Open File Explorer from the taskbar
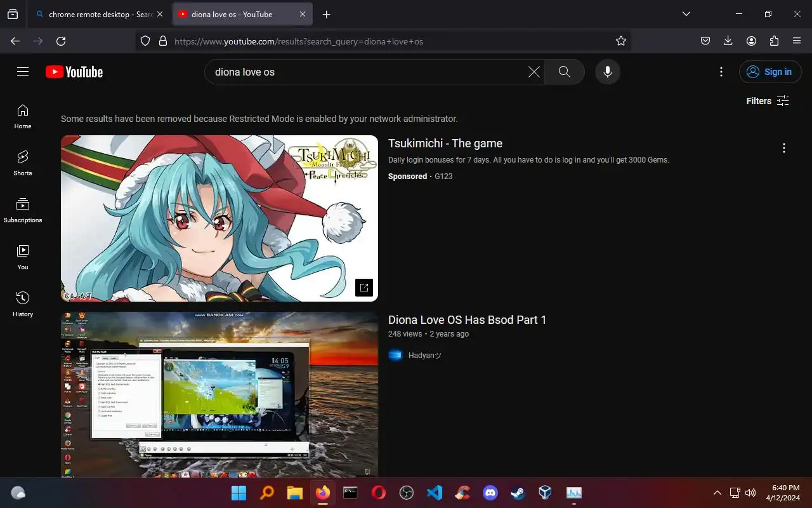 point(295,493)
